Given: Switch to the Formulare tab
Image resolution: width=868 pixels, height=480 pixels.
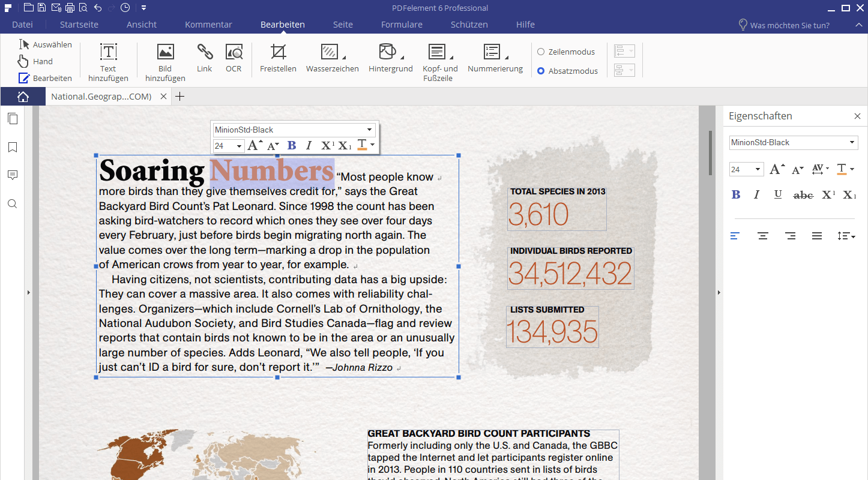Looking at the screenshot, I should point(402,25).
